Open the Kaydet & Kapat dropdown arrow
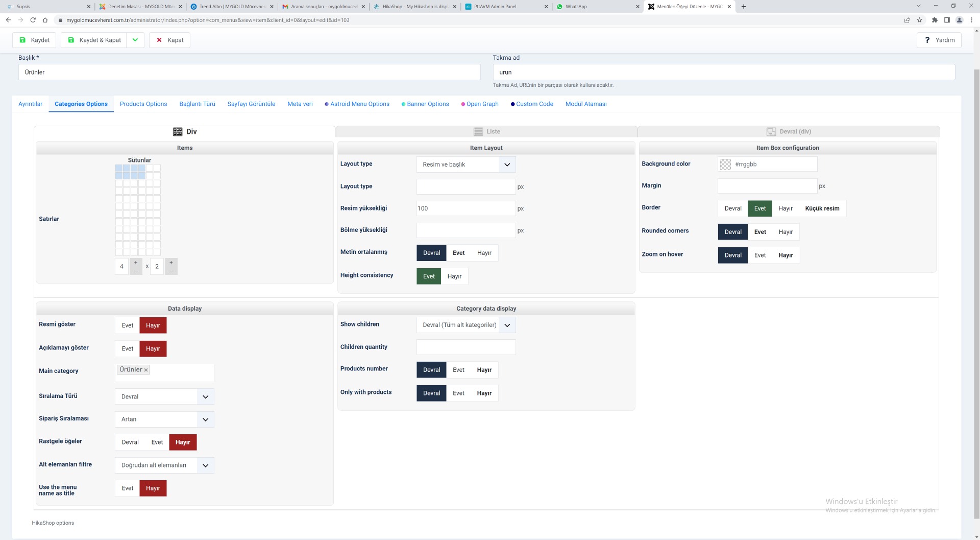 (x=135, y=40)
